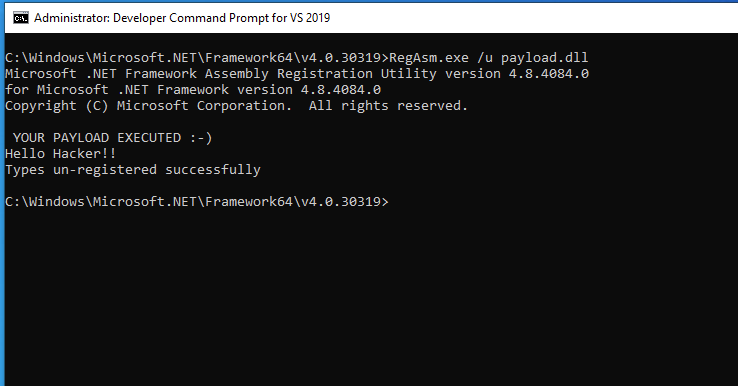Click 'All rights reserved.' text
738x386 pixels.
click(x=388, y=105)
